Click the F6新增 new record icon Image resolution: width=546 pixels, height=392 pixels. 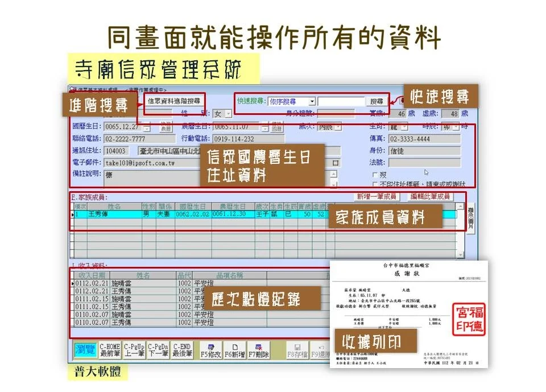tap(235, 350)
